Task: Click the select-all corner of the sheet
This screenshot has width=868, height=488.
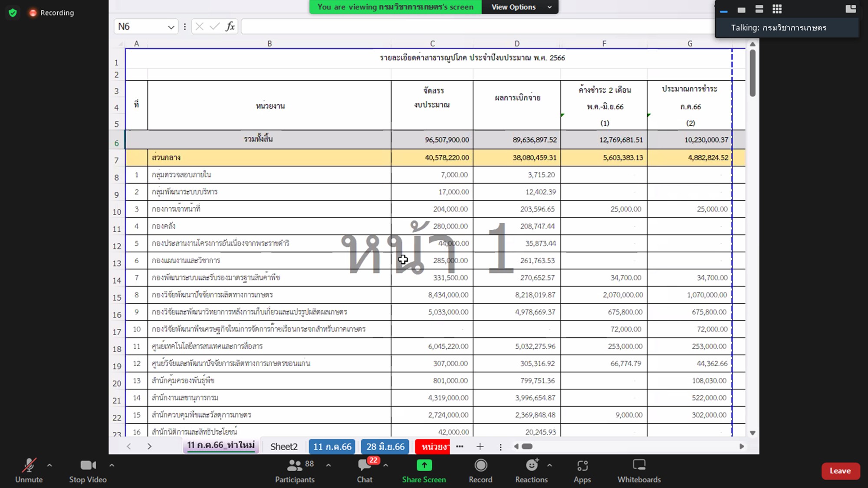Action: pos(117,43)
